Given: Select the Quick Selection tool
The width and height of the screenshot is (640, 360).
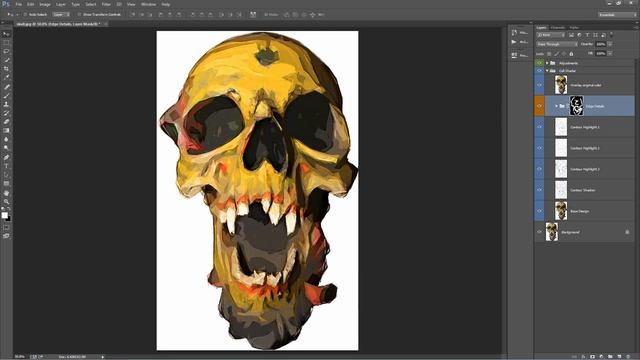Looking at the screenshot, I should click(6, 60).
